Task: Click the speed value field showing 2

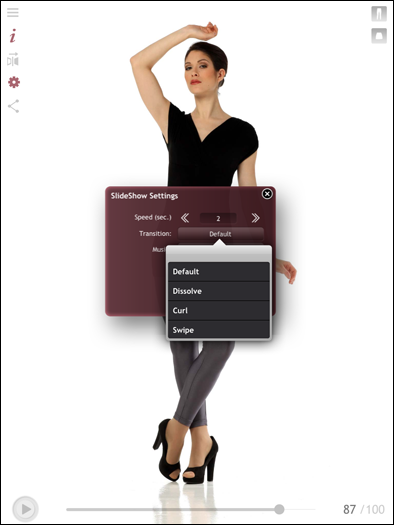Action: 218,218
